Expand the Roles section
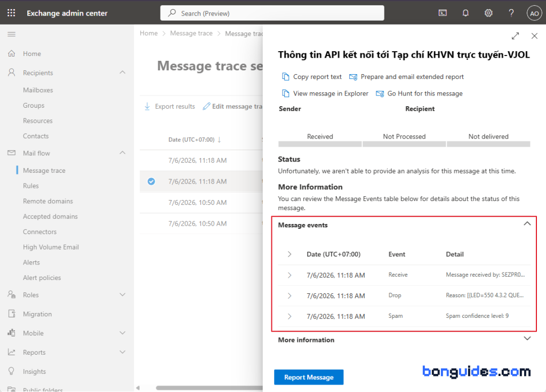546x392 pixels. coord(123,294)
